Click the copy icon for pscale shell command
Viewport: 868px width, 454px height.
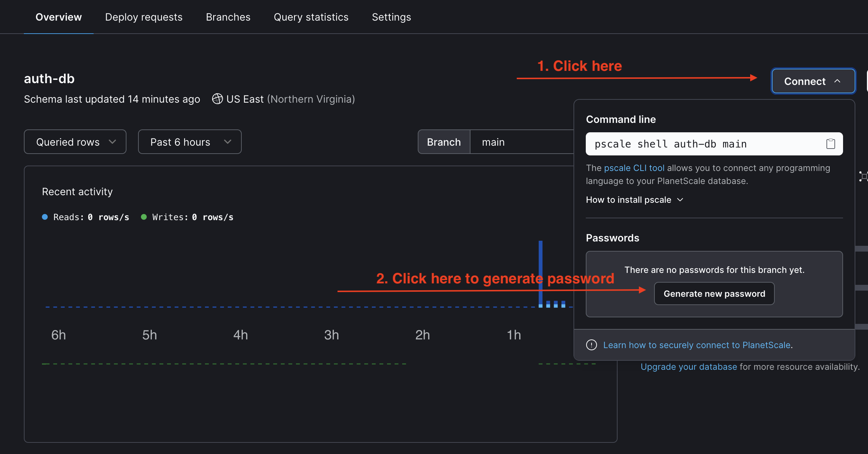click(831, 144)
